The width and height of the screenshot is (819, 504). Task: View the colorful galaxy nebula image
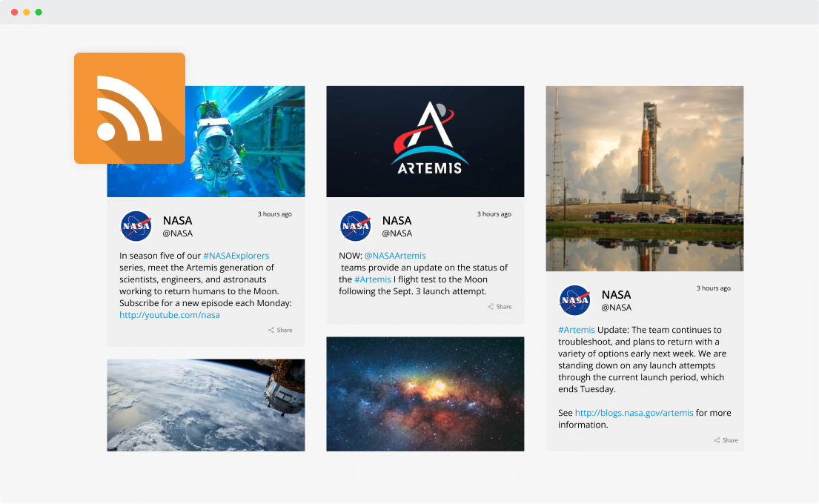tap(425, 394)
